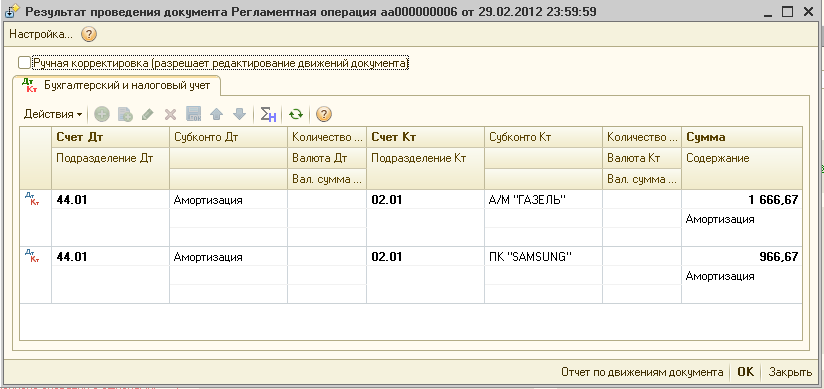This screenshot has width=824, height=389.
Task: Click the sigma Totals icon
Action: click(268, 114)
